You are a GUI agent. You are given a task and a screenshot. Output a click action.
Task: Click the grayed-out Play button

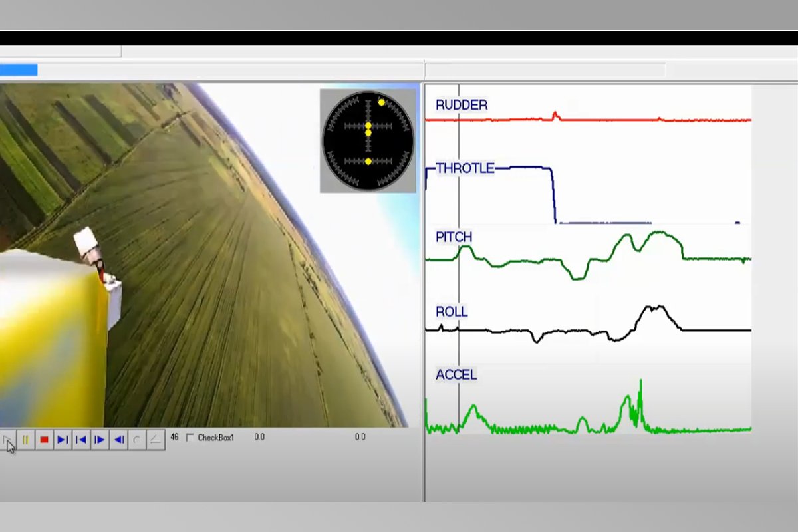tap(7, 440)
